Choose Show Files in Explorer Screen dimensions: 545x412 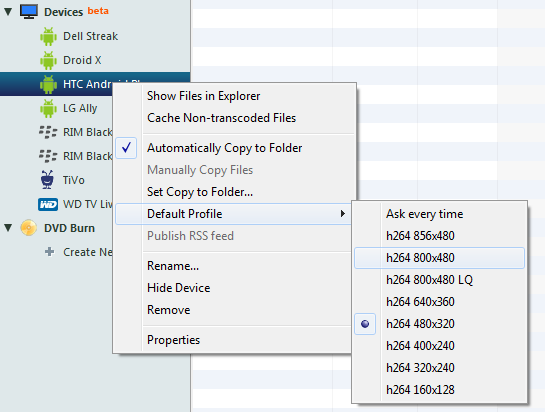tap(203, 96)
